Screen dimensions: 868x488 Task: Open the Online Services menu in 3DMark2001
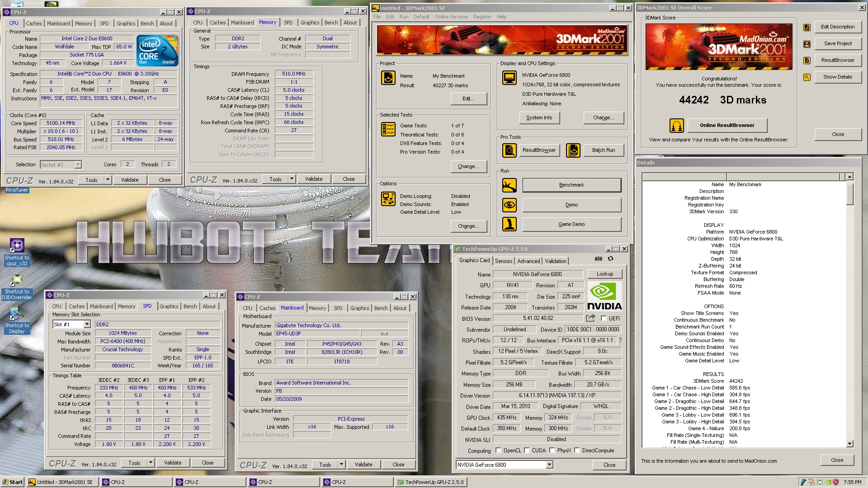pos(451,17)
